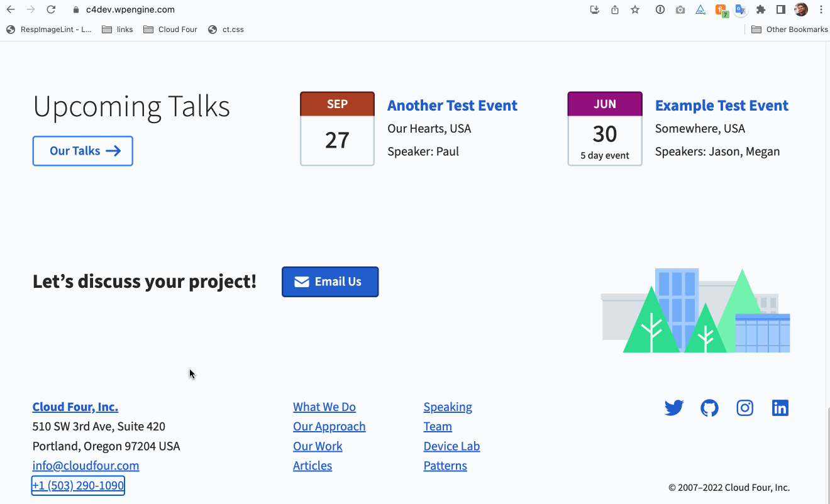Open the Other Bookmarks folder
The width and height of the screenshot is (830, 504).
pos(790,30)
